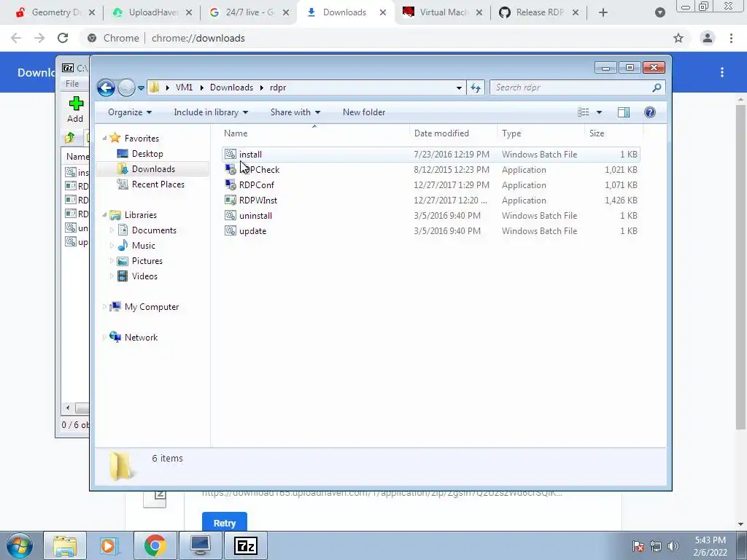The height and width of the screenshot is (560, 747).
Task: Click the search magnifier icon
Action: coord(657,87)
